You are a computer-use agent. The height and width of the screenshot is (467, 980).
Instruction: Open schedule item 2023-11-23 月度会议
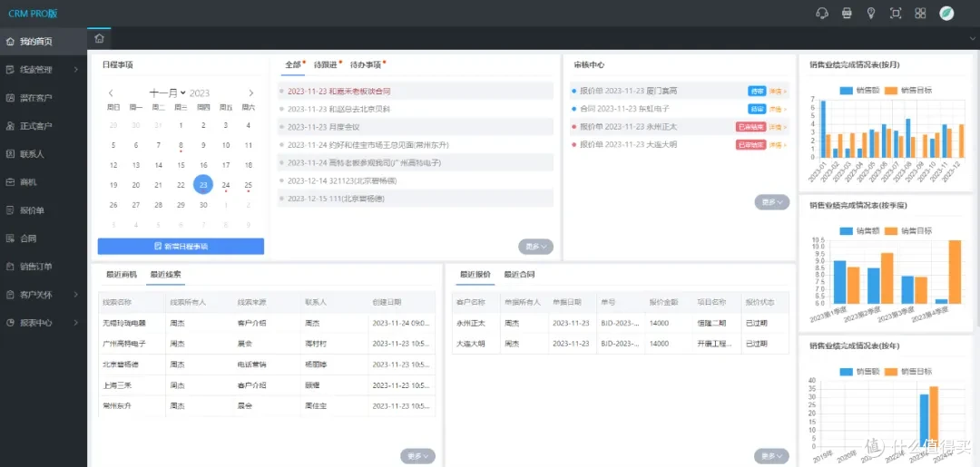click(416, 127)
